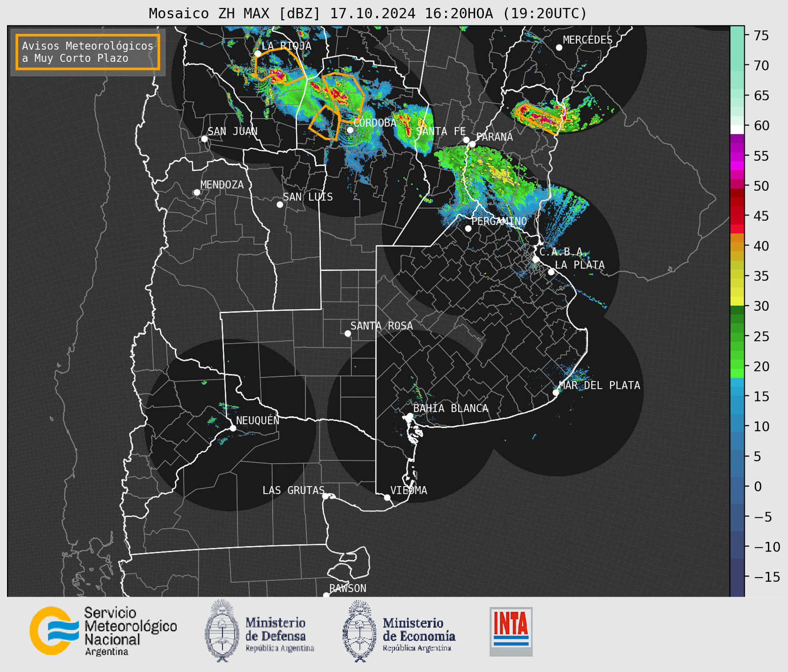This screenshot has height=672, width=788.
Task: Click the MENDOZA city dot
Action: 197,193
